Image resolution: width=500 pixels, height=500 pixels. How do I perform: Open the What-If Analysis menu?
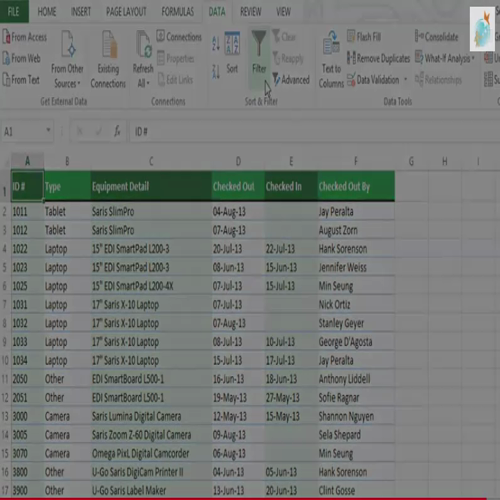click(445, 58)
